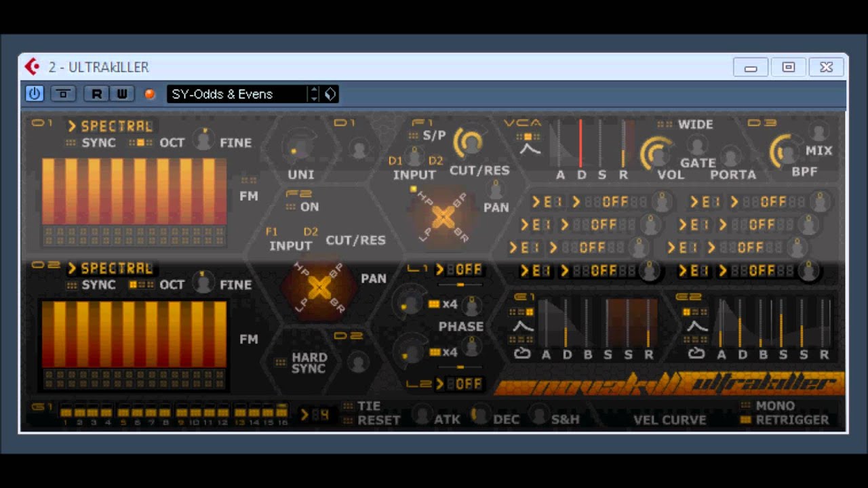The width and height of the screenshot is (868, 488).
Task: Click the GATE knob
Action: 696,144
